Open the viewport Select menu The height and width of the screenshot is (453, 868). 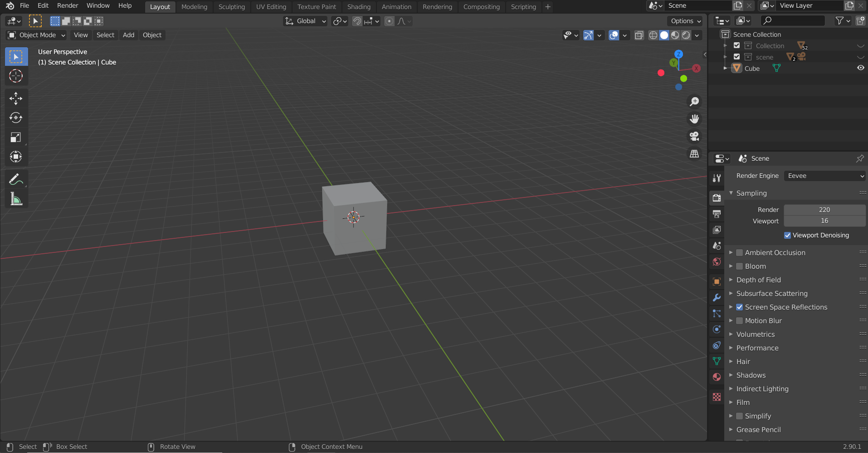tap(105, 35)
